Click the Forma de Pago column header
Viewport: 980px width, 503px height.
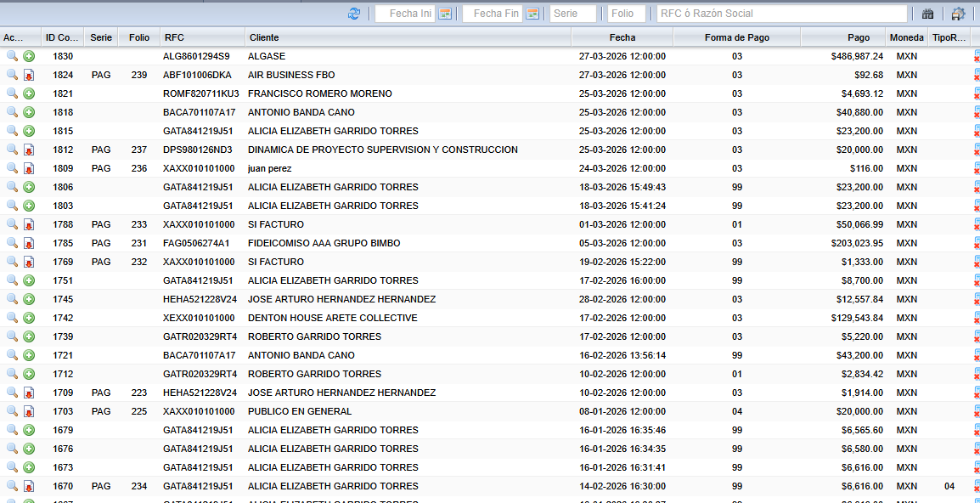coord(736,37)
